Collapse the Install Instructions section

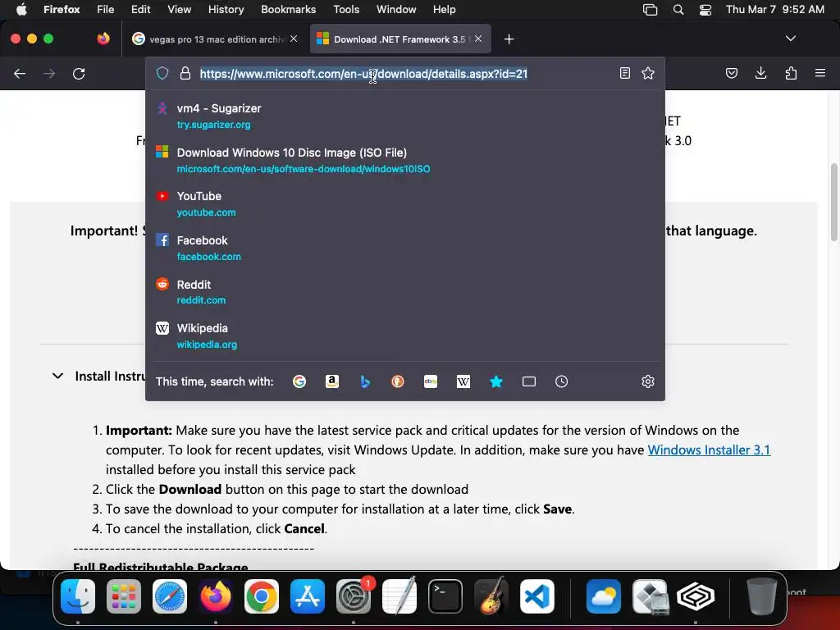click(x=58, y=376)
